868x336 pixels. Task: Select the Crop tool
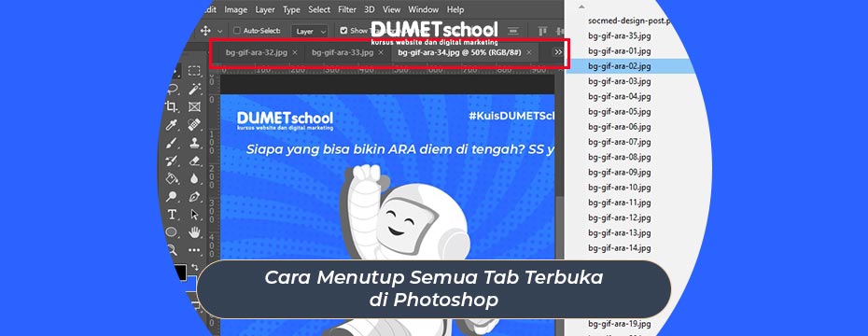[172, 106]
